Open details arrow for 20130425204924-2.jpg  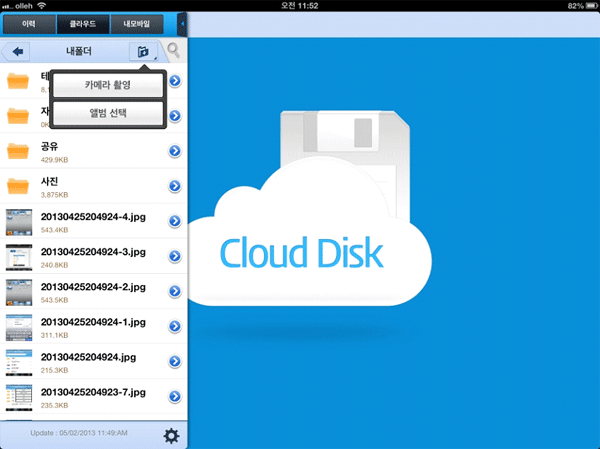[175, 291]
